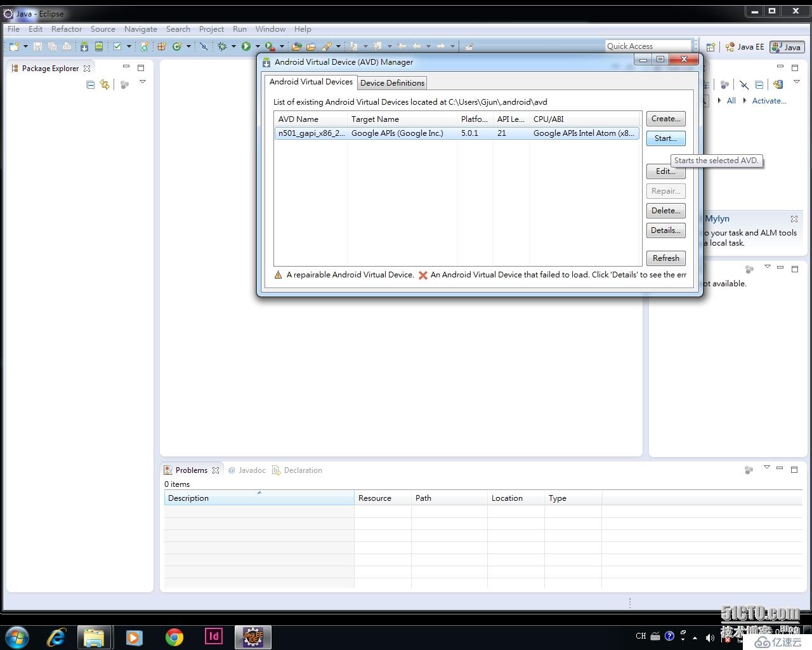The image size is (812, 650).
Task: Toggle Focus on Active Task in Package Explorer
Action: pos(124,84)
